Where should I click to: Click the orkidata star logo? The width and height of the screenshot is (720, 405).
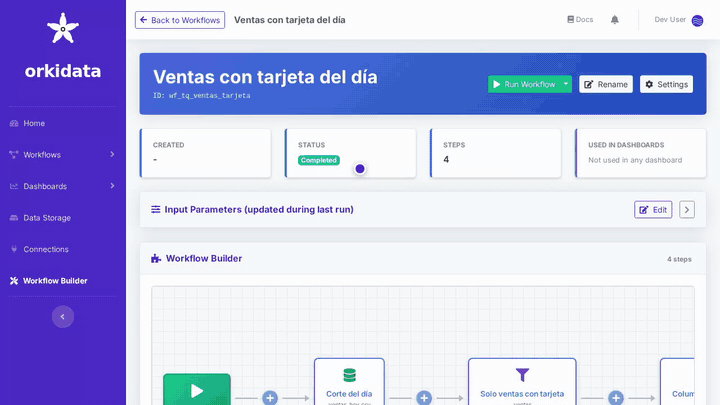(63, 28)
